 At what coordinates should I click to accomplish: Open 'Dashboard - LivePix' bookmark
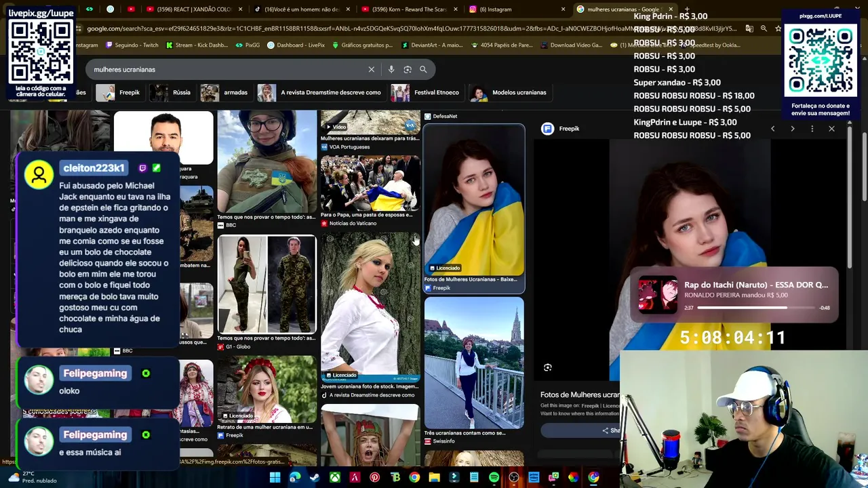[x=296, y=45]
